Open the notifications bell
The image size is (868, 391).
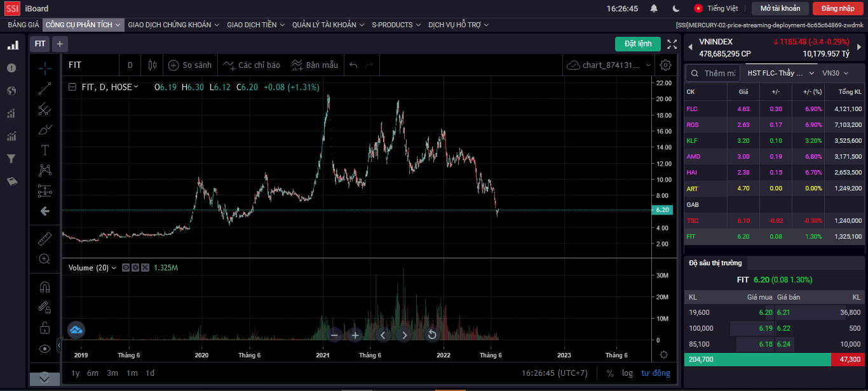point(654,8)
